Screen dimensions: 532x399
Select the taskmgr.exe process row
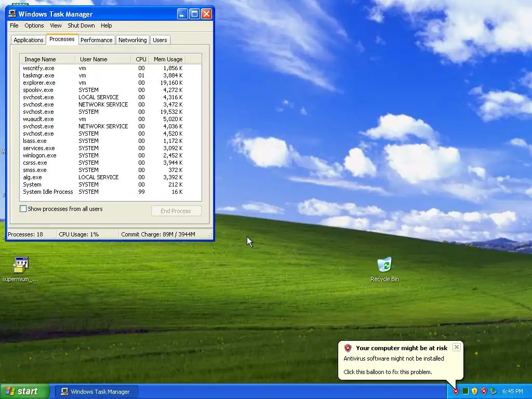tap(111, 75)
